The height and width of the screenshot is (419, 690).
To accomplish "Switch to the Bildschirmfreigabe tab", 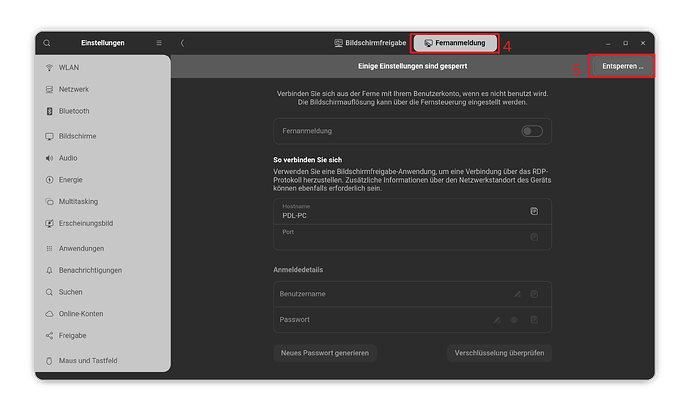I will tap(370, 43).
